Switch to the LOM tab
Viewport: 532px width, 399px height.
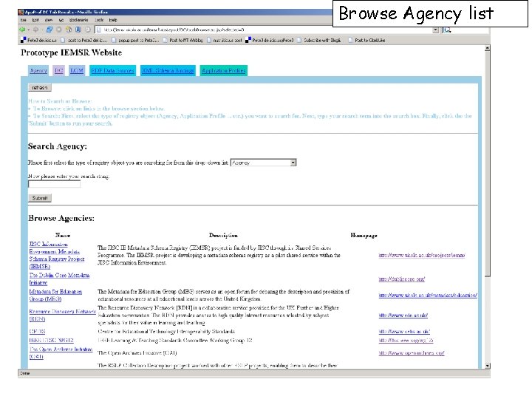click(x=77, y=71)
